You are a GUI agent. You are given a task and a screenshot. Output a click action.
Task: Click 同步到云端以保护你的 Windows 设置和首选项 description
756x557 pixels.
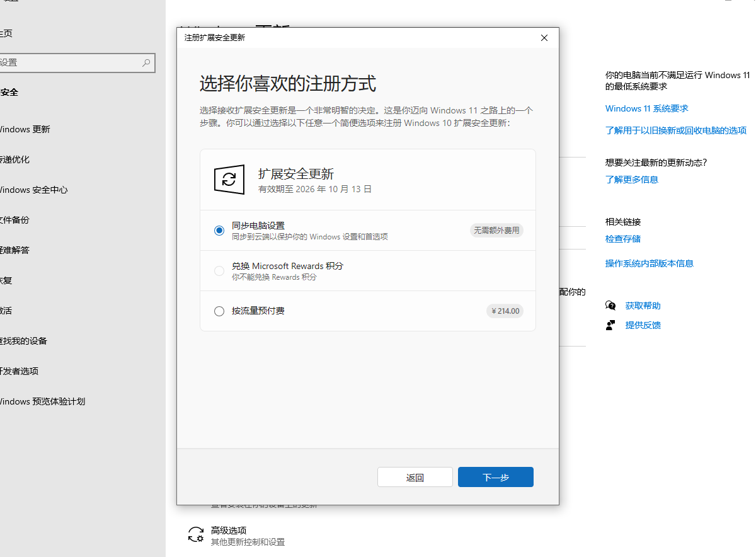tap(309, 237)
